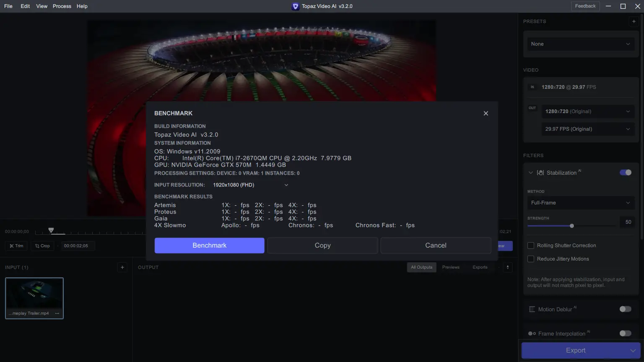
Task: Open the View menu
Action: pos(42,6)
